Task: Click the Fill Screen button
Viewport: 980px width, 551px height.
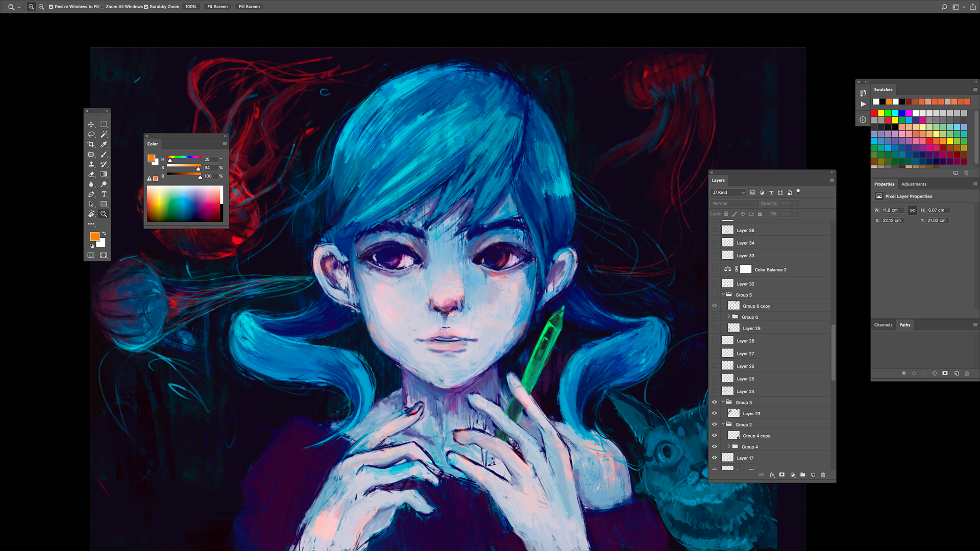Action: tap(249, 7)
